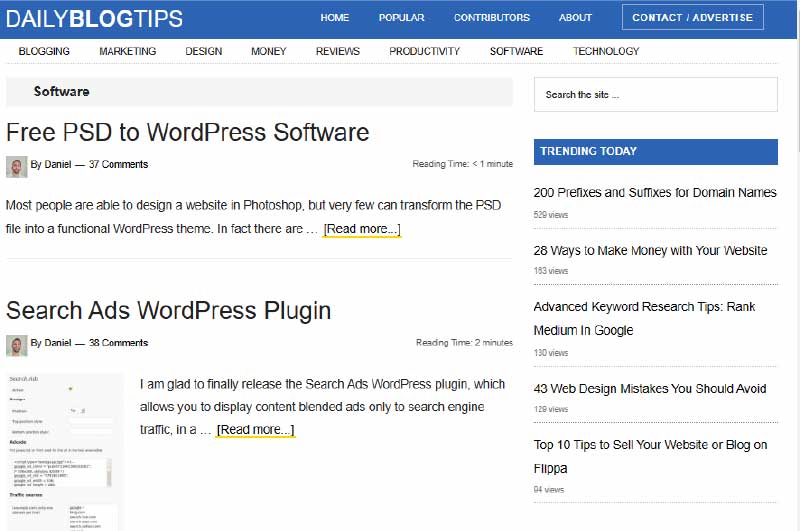Click the Trending Today header

point(656,151)
